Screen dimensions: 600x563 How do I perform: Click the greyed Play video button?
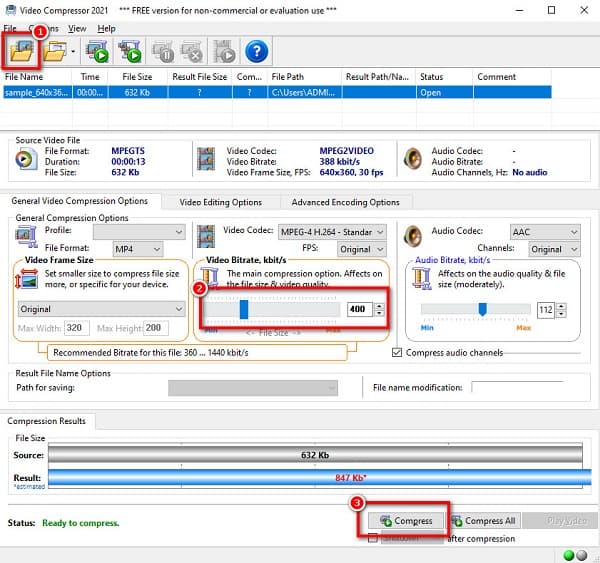tap(560, 521)
